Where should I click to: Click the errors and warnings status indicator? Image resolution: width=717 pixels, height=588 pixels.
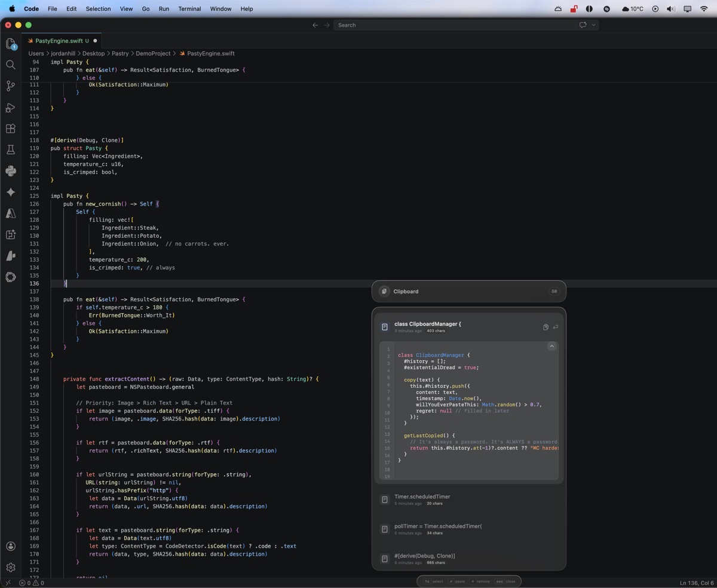pyautogui.click(x=32, y=583)
